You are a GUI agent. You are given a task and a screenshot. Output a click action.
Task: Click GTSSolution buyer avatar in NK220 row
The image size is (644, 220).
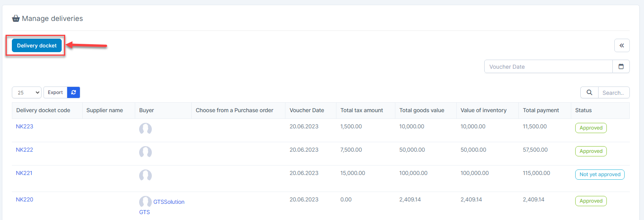[145, 202]
